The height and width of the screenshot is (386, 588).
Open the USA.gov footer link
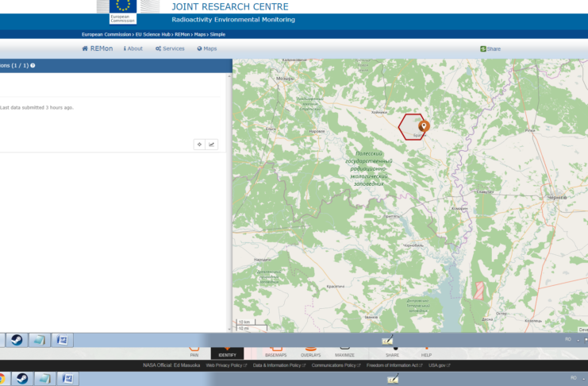tap(439, 365)
